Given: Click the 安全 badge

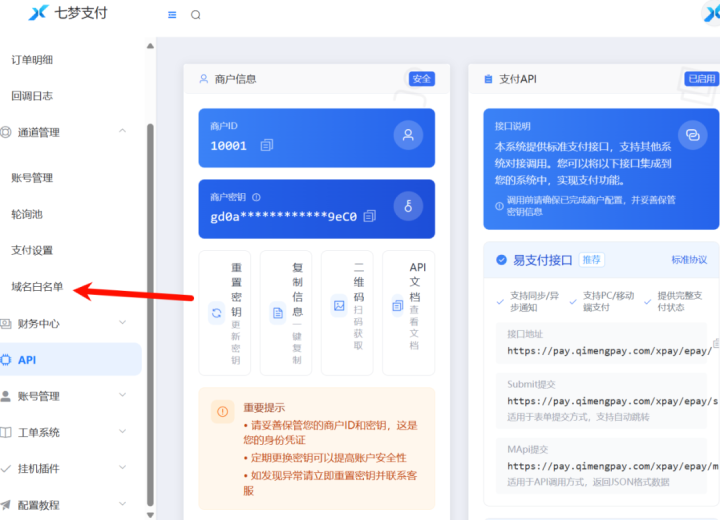Looking at the screenshot, I should click(422, 79).
